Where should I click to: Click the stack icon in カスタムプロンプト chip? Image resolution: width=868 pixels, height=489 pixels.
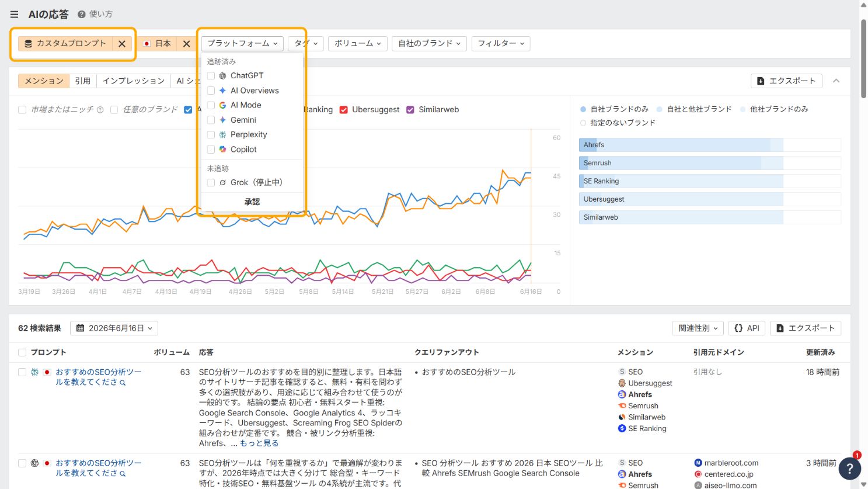pos(28,43)
